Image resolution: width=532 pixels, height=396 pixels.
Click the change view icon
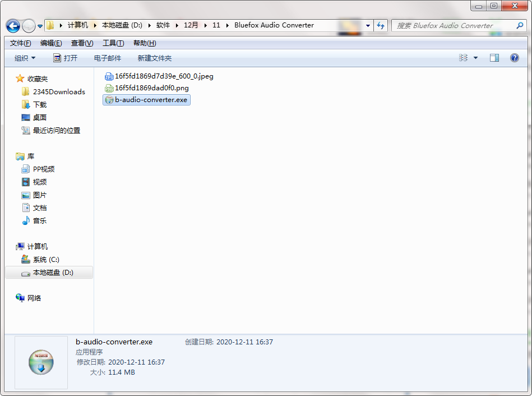463,58
